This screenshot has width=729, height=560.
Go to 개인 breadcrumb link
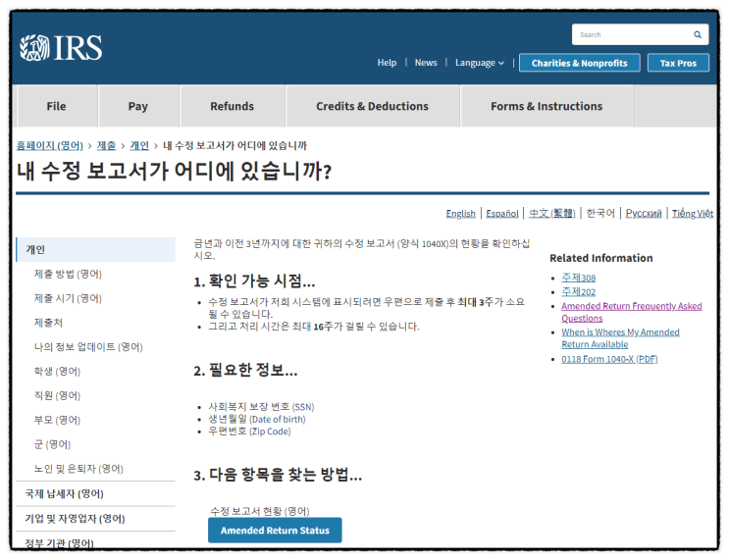(139, 145)
